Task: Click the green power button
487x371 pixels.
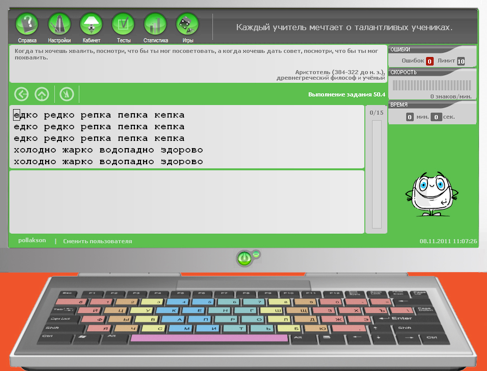Action: (244, 258)
